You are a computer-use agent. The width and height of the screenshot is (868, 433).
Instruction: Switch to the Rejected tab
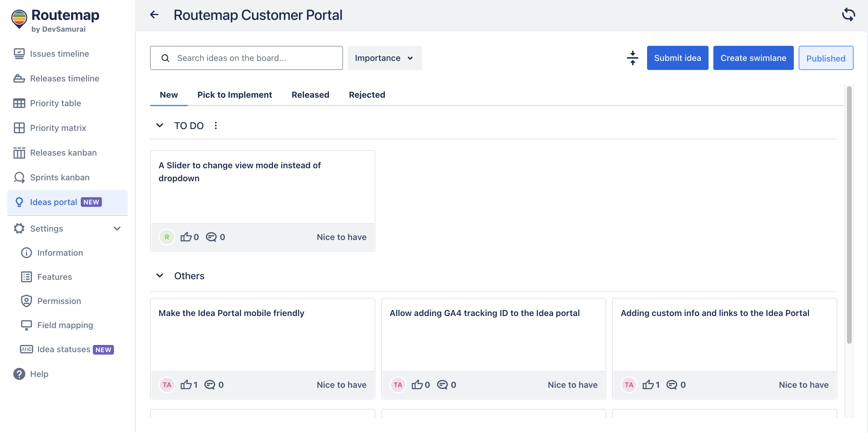click(x=367, y=95)
